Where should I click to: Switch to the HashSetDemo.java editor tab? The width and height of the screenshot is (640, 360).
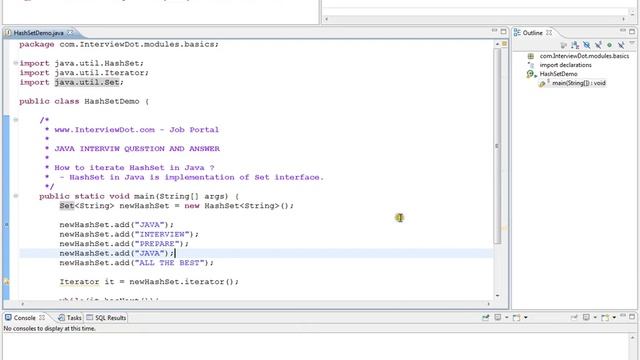[38, 33]
